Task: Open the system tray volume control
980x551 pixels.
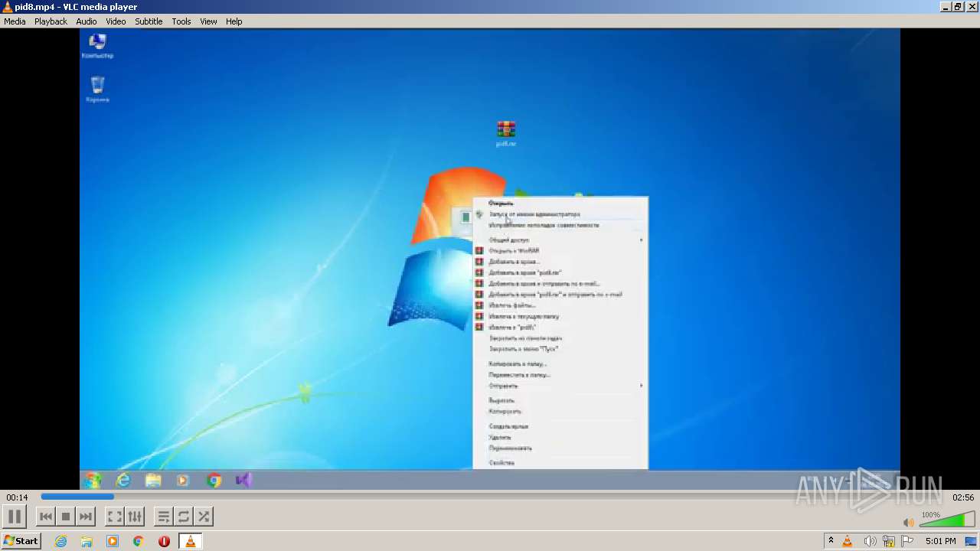Action: tap(870, 541)
